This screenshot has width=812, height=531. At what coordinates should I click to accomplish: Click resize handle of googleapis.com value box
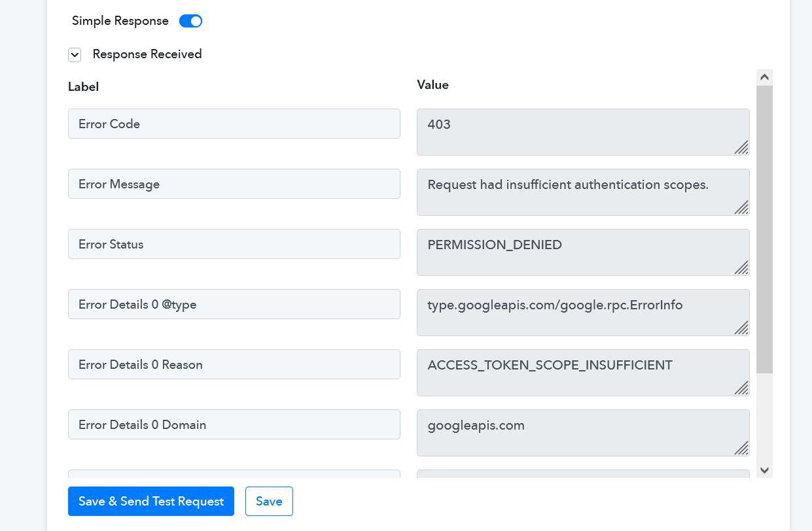click(741, 449)
